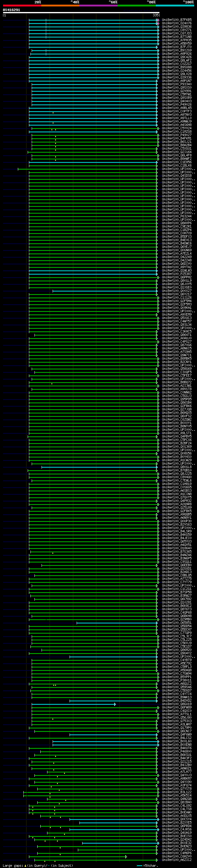This screenshot has height=868, width=197.
Task: Click label UniRef100_C1MZG8
Action: tap(177, 131)
